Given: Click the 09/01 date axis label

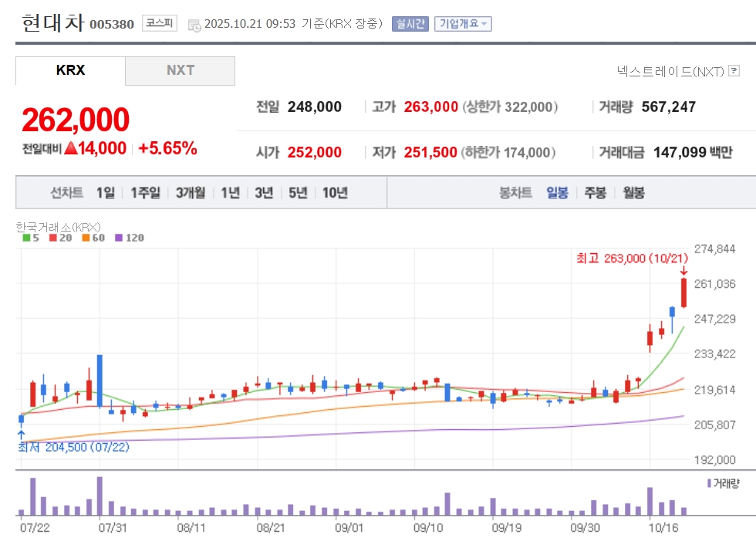Looking at the screenshot, I should pyautogui.click(x=349, y=528).
